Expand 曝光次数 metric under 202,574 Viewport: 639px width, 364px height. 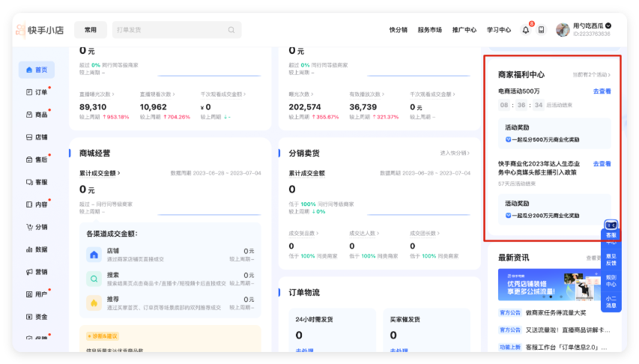click(x=301, y=94)
